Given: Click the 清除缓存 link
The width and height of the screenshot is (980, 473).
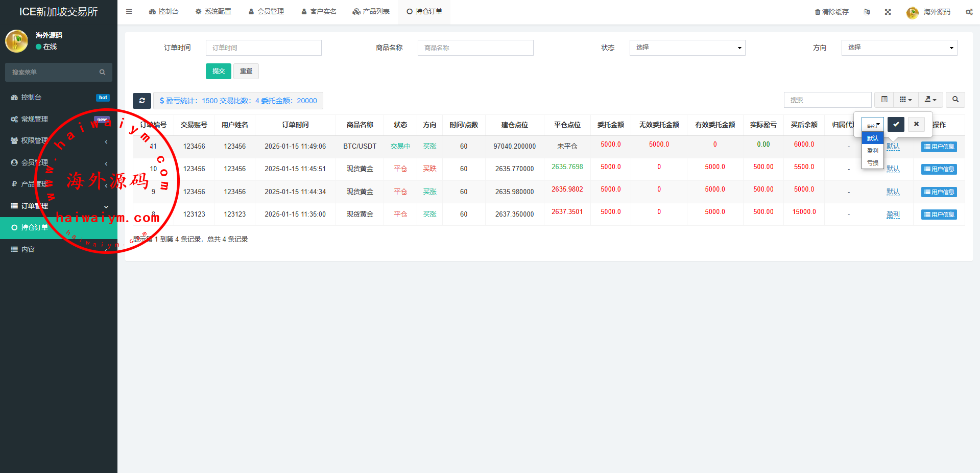Looking at the screenshot, I should [831, 12].
